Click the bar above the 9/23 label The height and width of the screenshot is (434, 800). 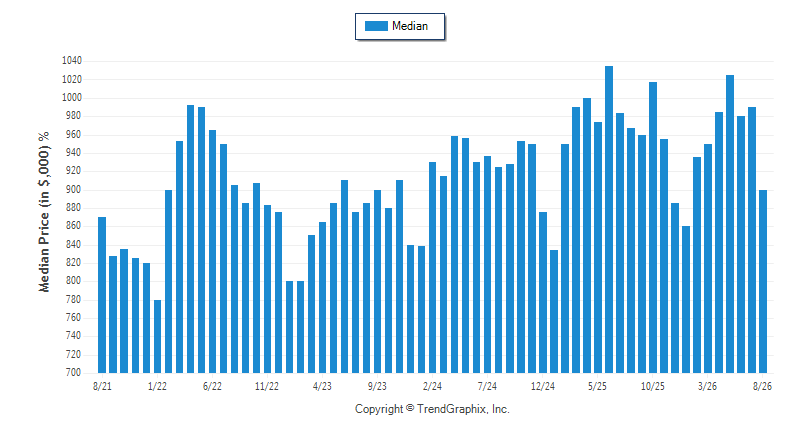point(378,282)
